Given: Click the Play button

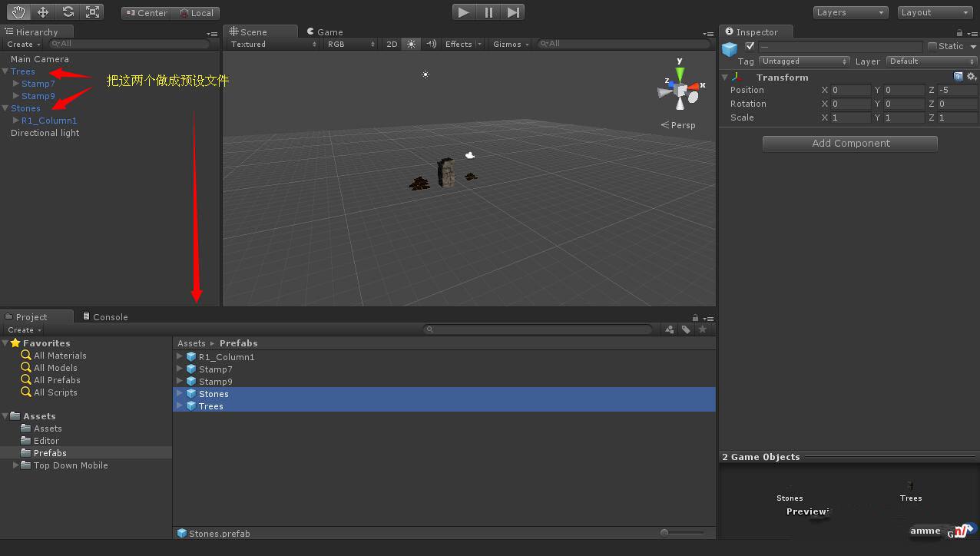Looking at the screenshot, I should (x=463, y=12).
